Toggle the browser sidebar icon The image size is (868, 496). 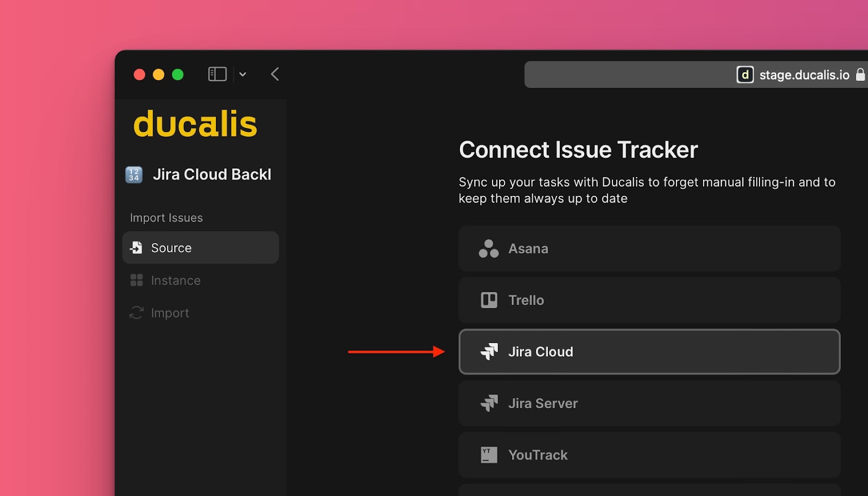(x=217, y=74)
